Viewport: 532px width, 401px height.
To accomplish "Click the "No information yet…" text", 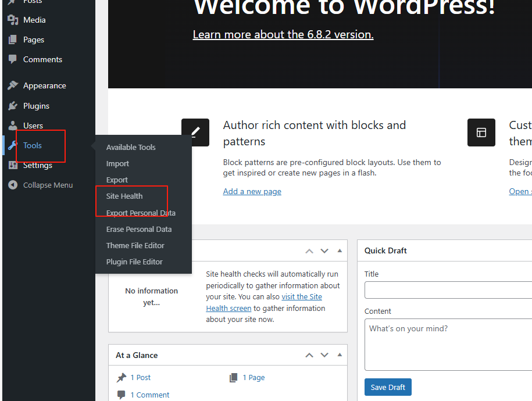I will [151, 296].
